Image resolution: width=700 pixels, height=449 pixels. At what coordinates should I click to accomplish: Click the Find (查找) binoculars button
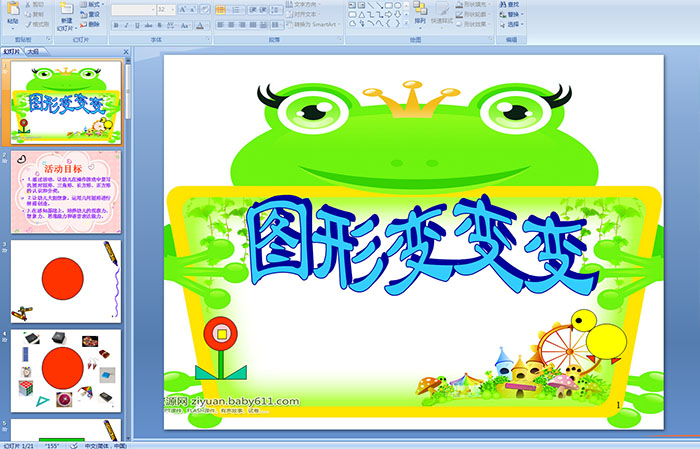click(x=510, y=4)
